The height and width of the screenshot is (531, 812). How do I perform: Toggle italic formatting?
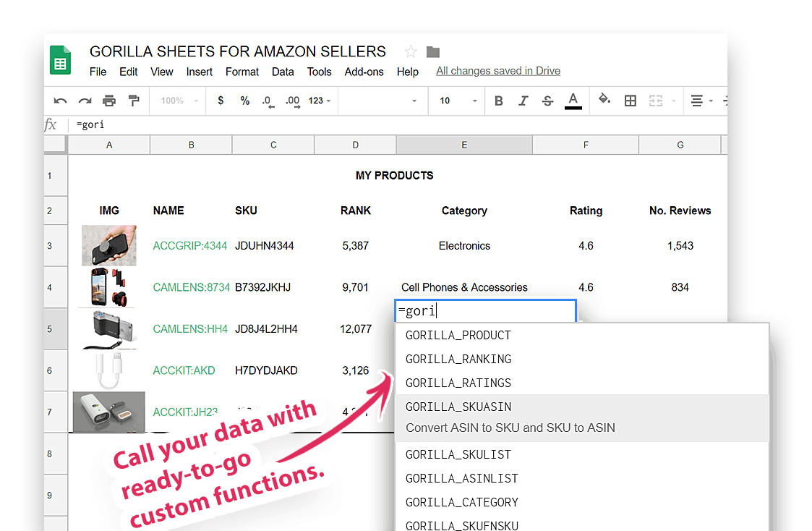[523, 101]
